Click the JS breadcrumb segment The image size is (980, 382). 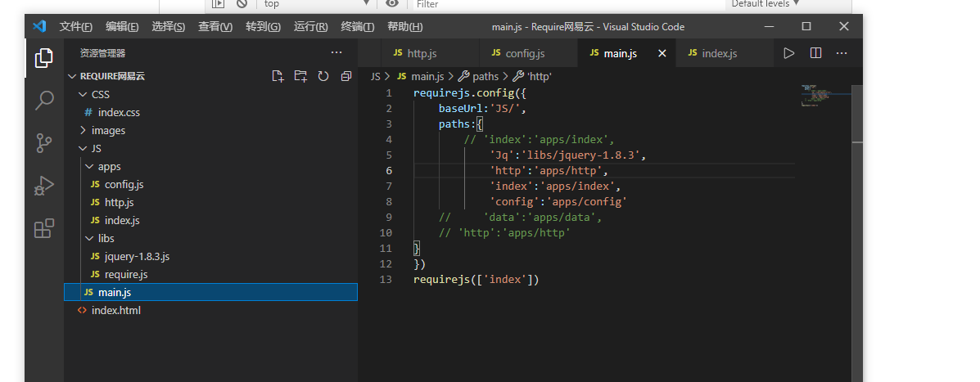coord(375,76)
